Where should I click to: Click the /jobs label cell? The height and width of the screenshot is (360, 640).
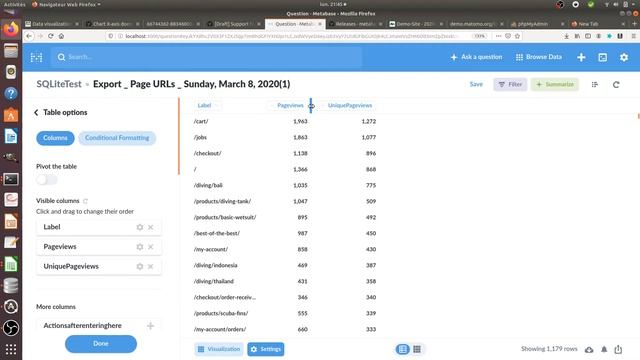pyautogui.click(x=200, y=137)
